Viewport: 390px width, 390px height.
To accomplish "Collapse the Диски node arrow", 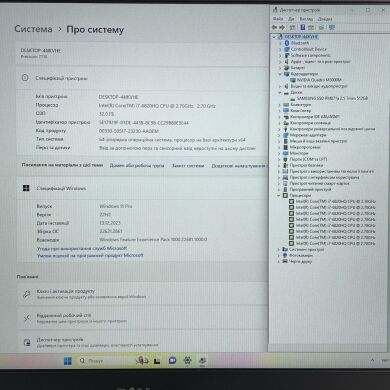I will 280,92.
